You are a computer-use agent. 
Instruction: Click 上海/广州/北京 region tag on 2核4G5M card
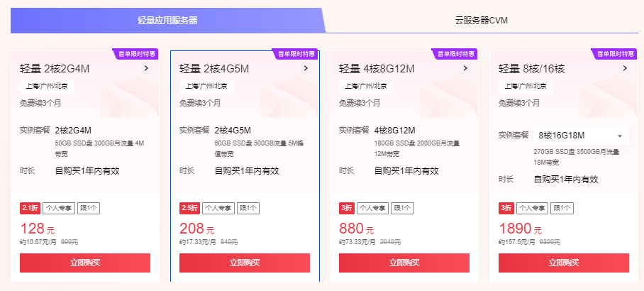click(206, 87)
